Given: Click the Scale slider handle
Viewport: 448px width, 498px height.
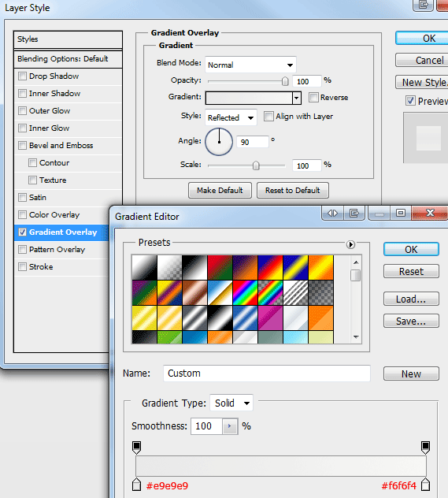Looking at the screenshot, I should coord(256,165).
